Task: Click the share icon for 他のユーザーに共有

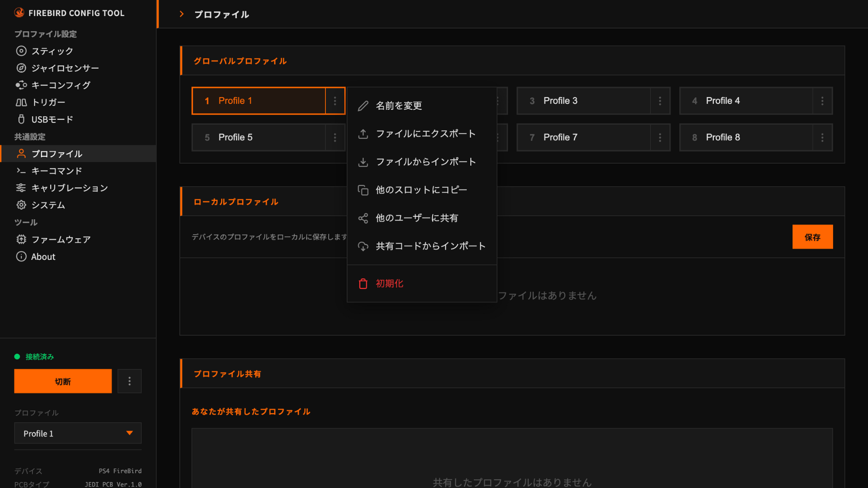Action: coord(363,218)
